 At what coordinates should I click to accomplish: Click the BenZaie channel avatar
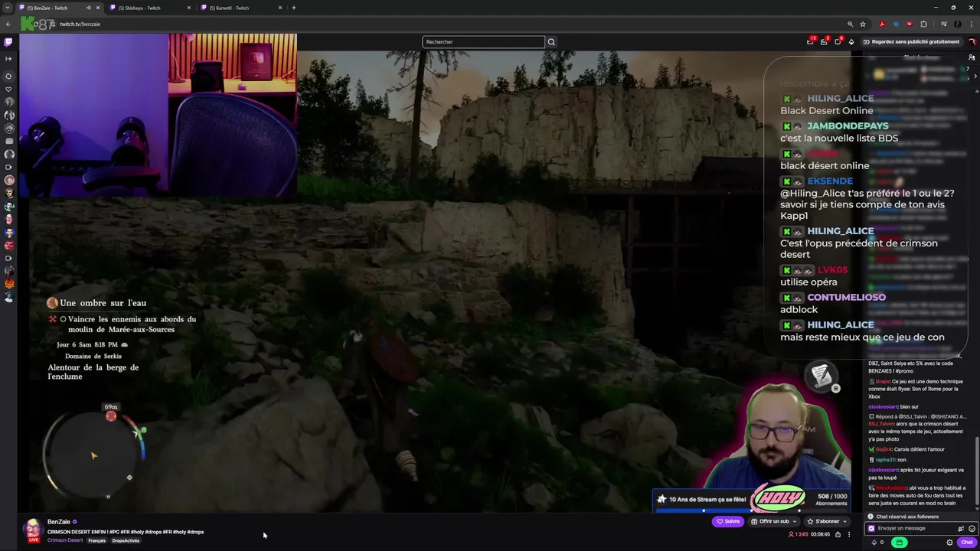click(x=33, y=530)
